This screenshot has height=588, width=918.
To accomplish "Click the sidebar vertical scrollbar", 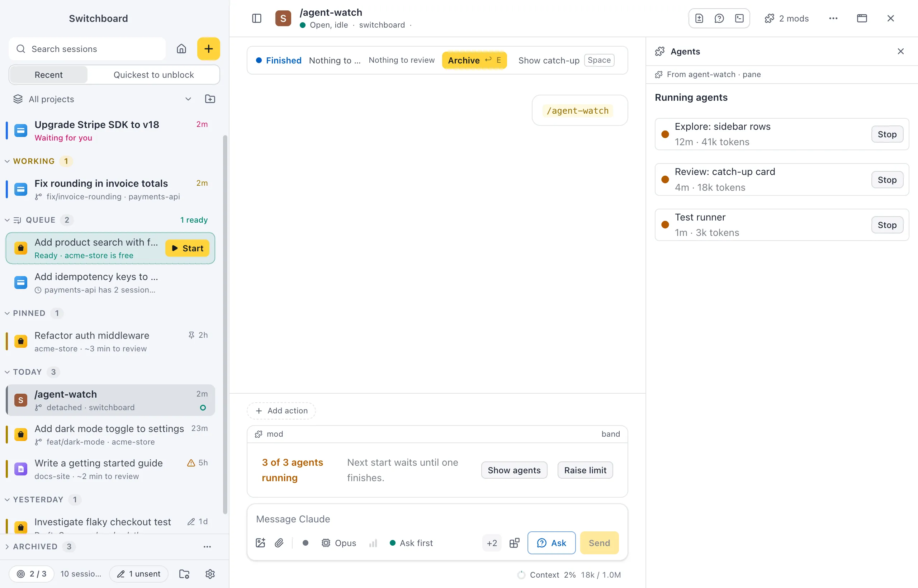I will coord(225,324).
